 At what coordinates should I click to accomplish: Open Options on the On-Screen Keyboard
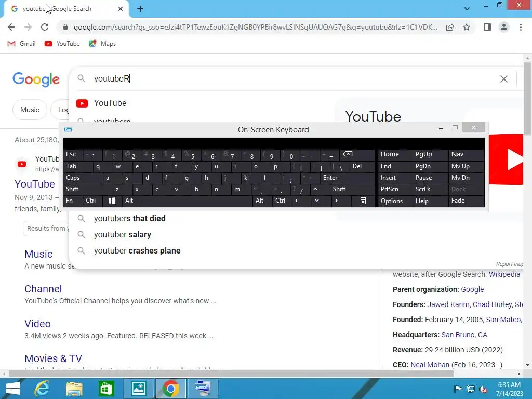click(x=395, y=201)
